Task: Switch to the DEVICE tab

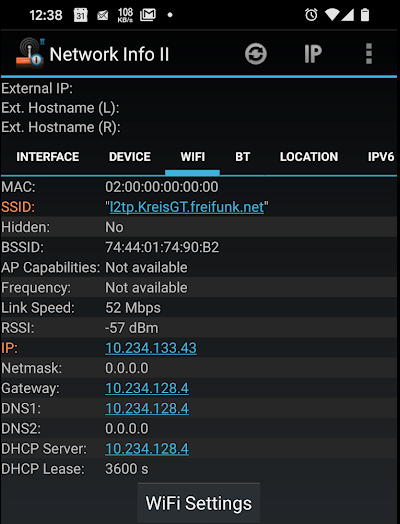Action: coord(130,157)
